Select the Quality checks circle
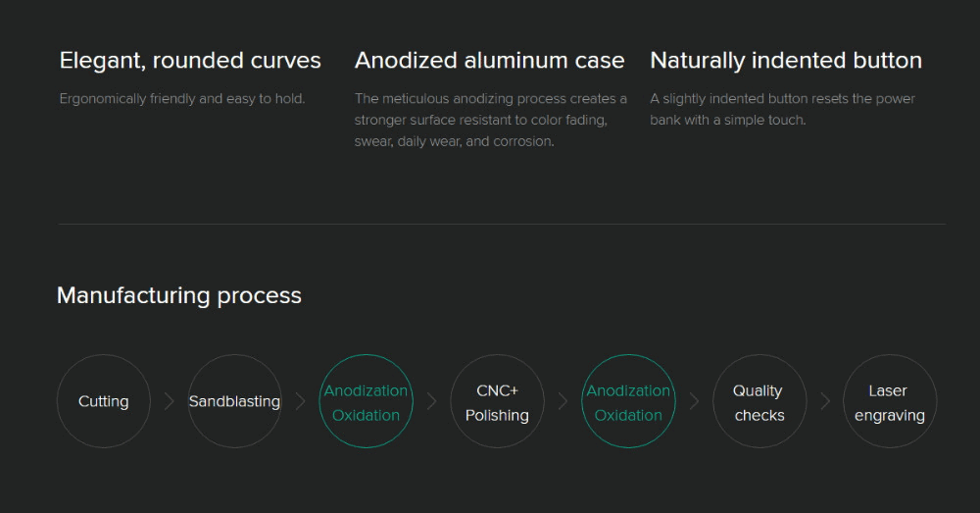This screenshot has width=980, height=513. [x=759, y=401]
